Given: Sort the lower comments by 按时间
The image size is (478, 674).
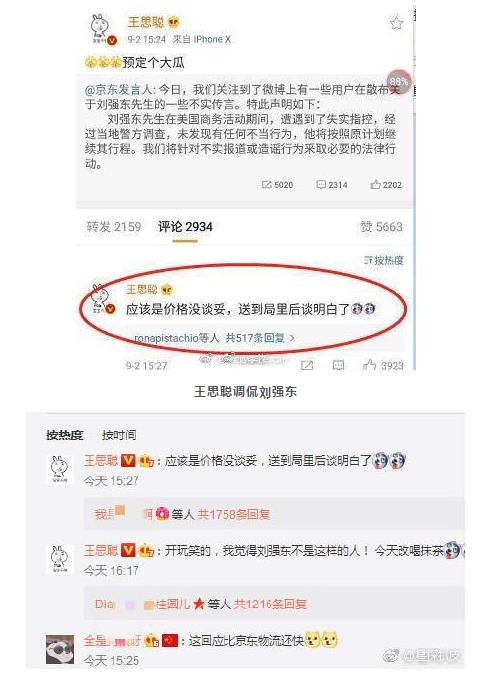Looking at the screenshot, I should pos(119,435).
